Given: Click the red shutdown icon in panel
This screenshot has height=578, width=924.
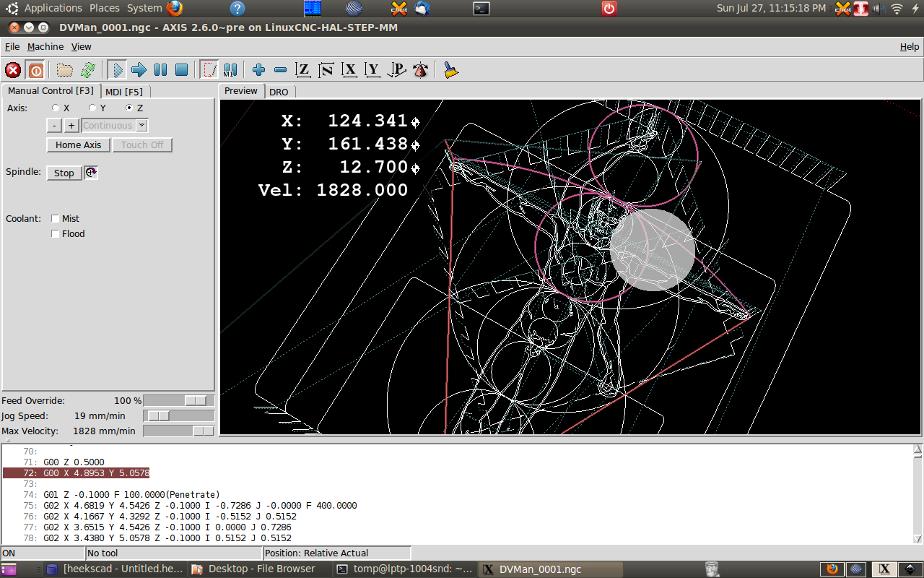Looking at the screenshot, I should click(x=609, y=9).
